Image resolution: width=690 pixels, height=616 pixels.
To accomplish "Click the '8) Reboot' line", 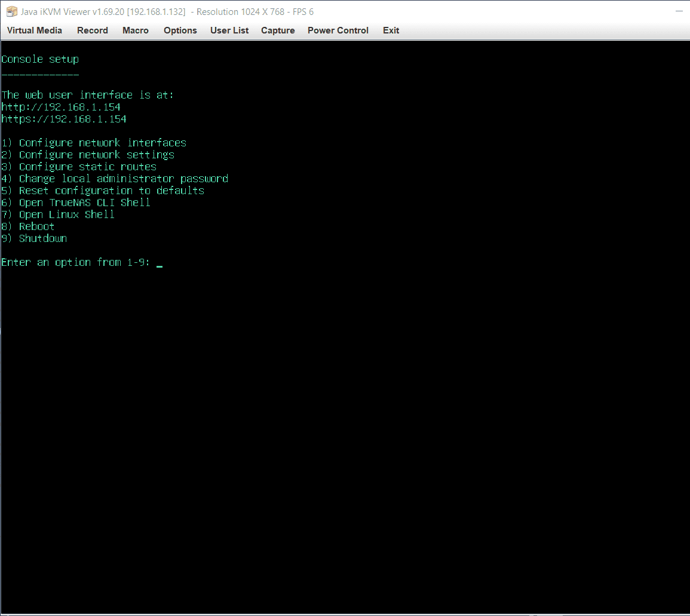I will (27, 226).
